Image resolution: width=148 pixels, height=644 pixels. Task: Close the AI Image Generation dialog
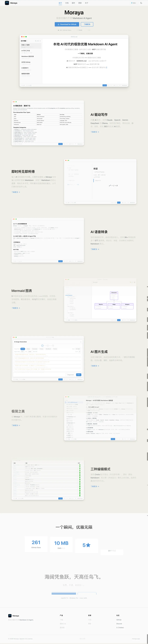(x=81, y=342)
